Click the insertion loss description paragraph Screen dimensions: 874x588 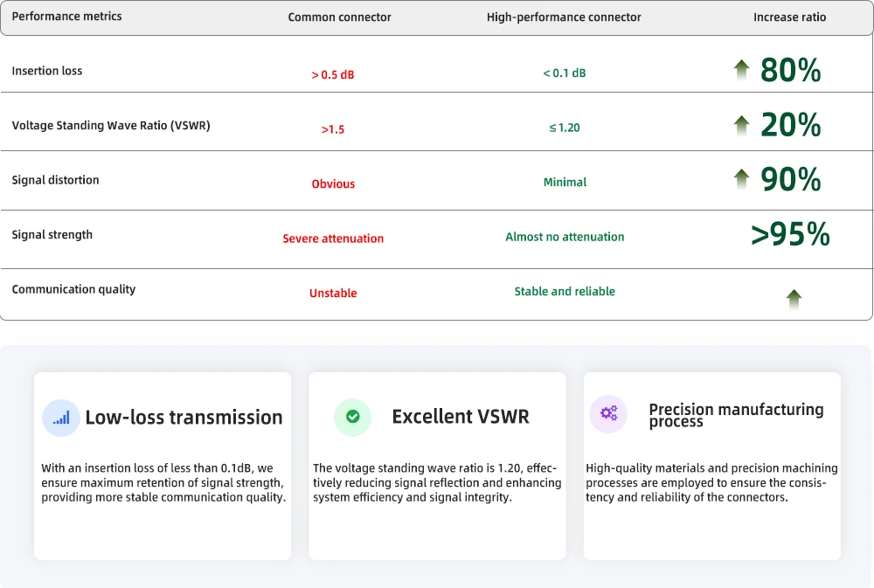pos(163,482)
